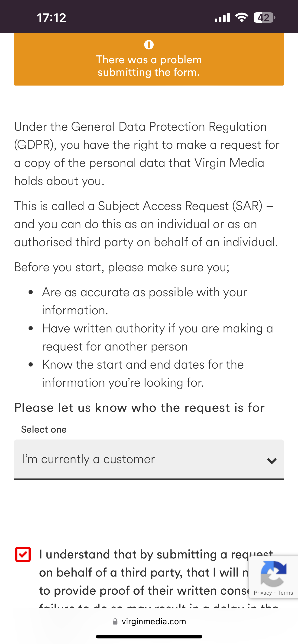Tap the 17:12 clock in the status bar
This screenshot has height=644, width=298.
[x=51, y=18]
